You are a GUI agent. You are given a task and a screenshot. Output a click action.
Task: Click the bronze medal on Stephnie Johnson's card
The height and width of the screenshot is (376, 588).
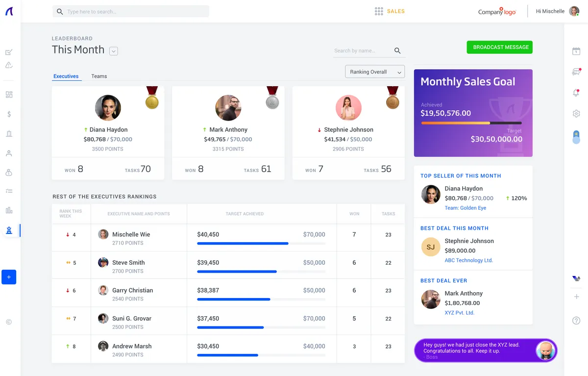click(x=392, y=98)
